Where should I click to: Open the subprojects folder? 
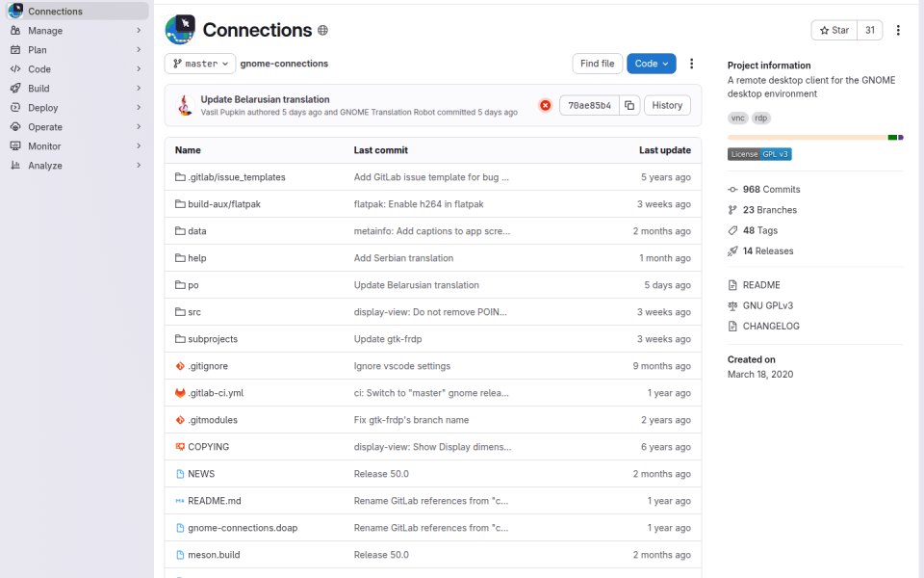tap(213, 339)
